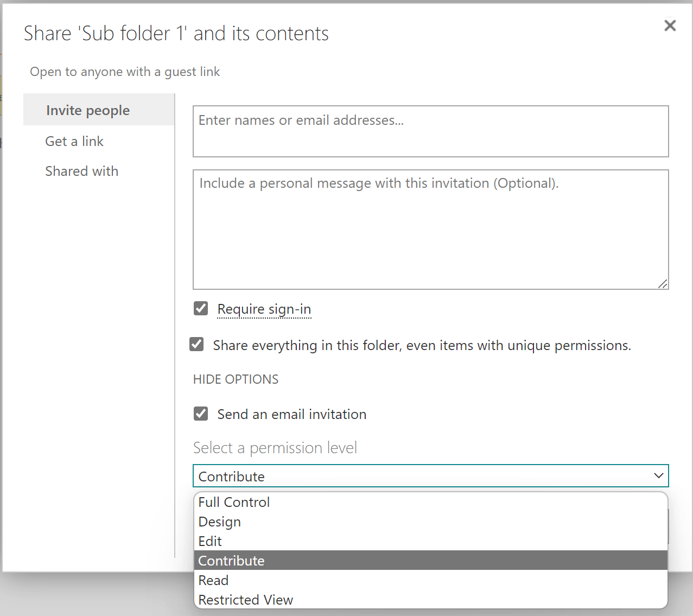
Task: Switch to the Invite people tab
Action: click(99, 110)
